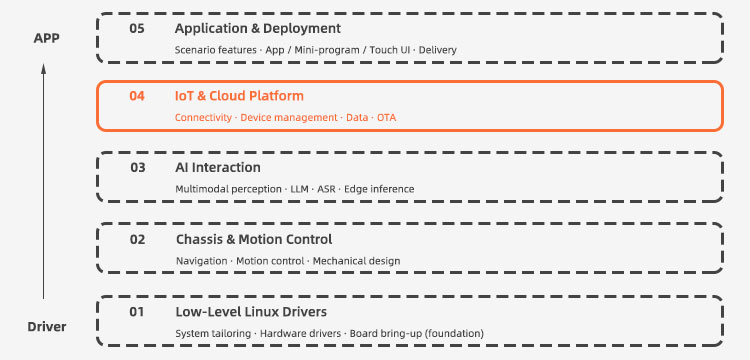Click the 'Navigation · Motion control · Mechanical design' subtitle
Image resolution: width=750 pixels, height=360 pixels.
click(x=288, y=261)
